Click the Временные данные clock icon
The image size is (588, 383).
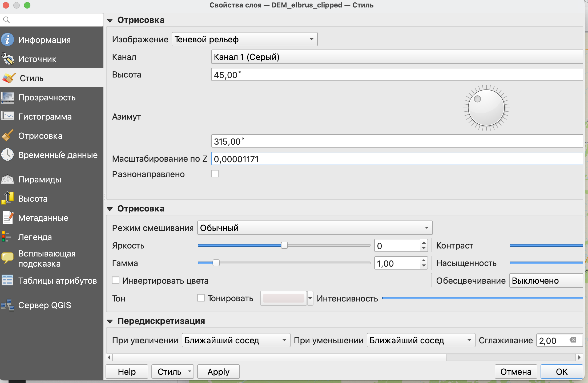7,155
